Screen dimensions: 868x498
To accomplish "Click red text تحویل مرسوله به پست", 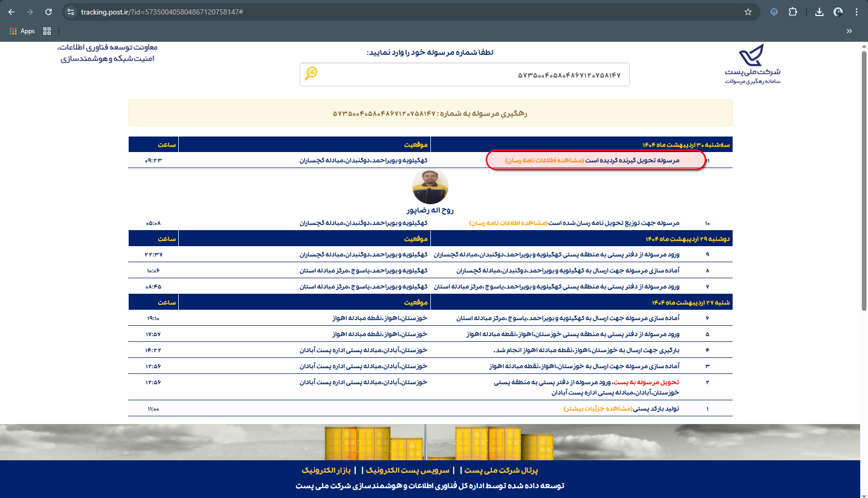I will (646, 382).
